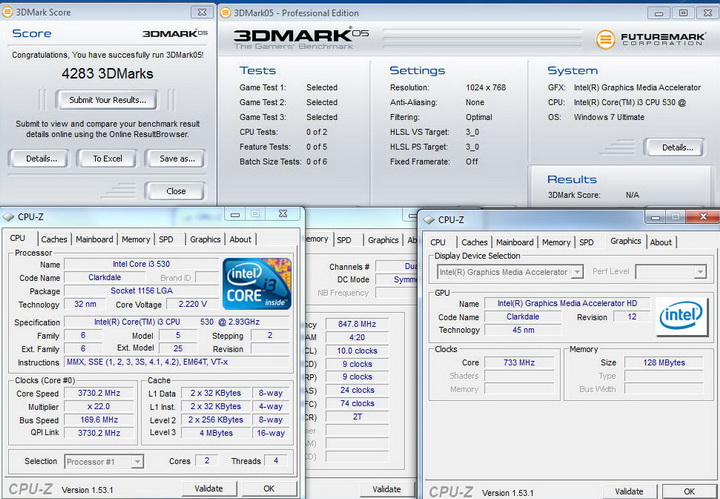Viewport: 720px width, 499px height.
Task: Open Graphics tab in left CPU-Z
Action: click(x=205, y=239)
